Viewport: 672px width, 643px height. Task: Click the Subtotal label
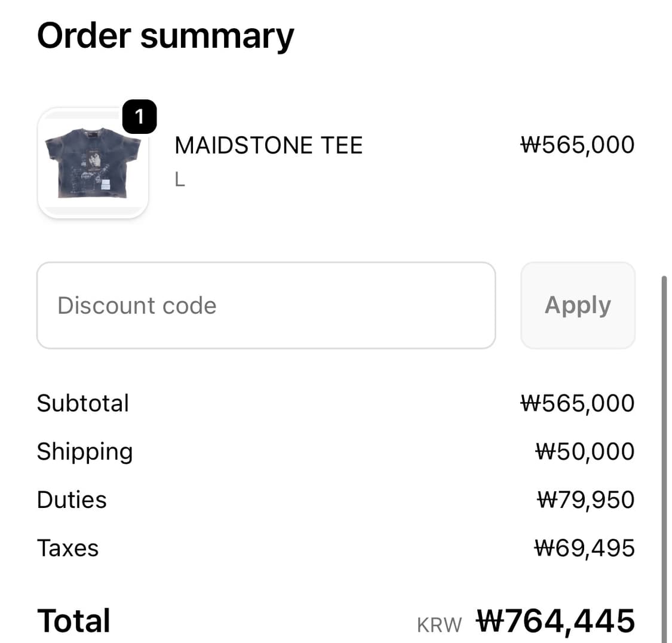click(x=83, y=403)
